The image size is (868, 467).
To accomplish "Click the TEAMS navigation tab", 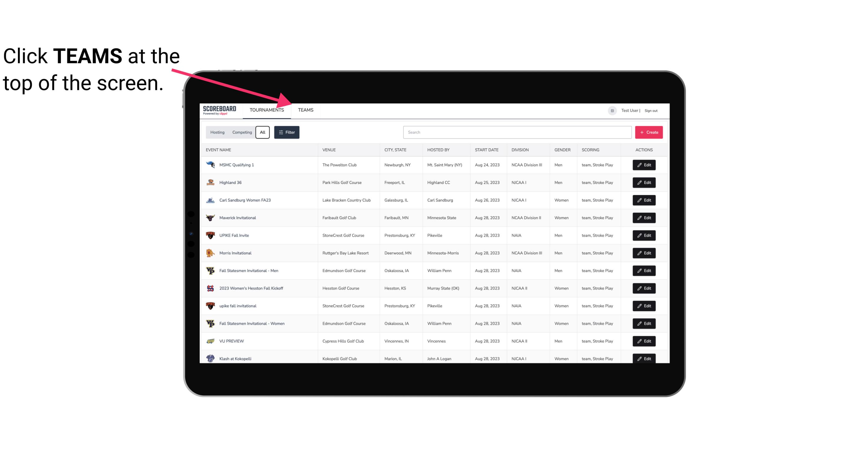I will pyautogui.click(x=305, y=110).
